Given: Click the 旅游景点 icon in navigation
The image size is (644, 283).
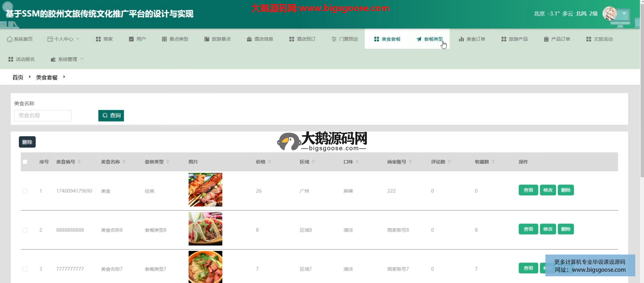Looking at the screenshot, I should tap(207, 39).
